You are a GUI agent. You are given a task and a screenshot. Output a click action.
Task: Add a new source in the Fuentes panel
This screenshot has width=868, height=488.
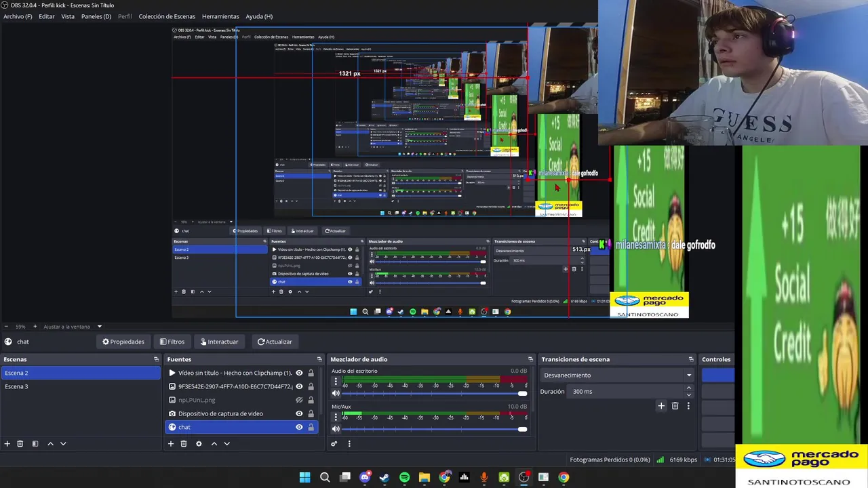tap(171, 444)
